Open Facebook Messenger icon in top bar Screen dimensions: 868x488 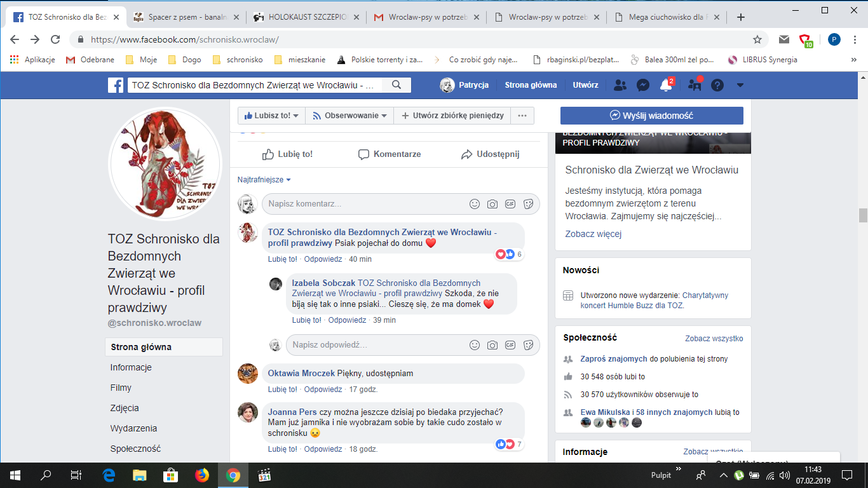[x=642, y=85]
